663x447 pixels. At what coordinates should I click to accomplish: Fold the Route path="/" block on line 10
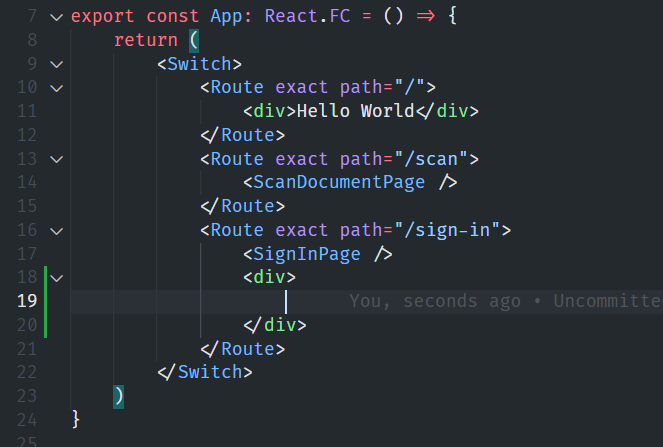coord(56,88)
